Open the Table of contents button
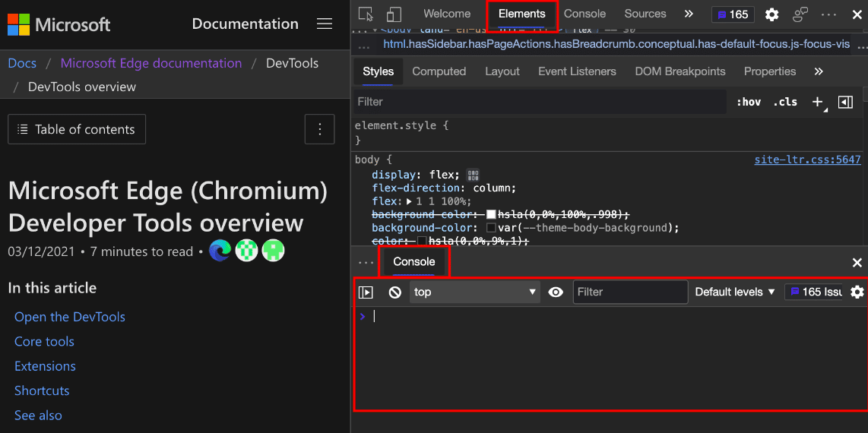This screenshot has width=868, height=433. point(77,129)
